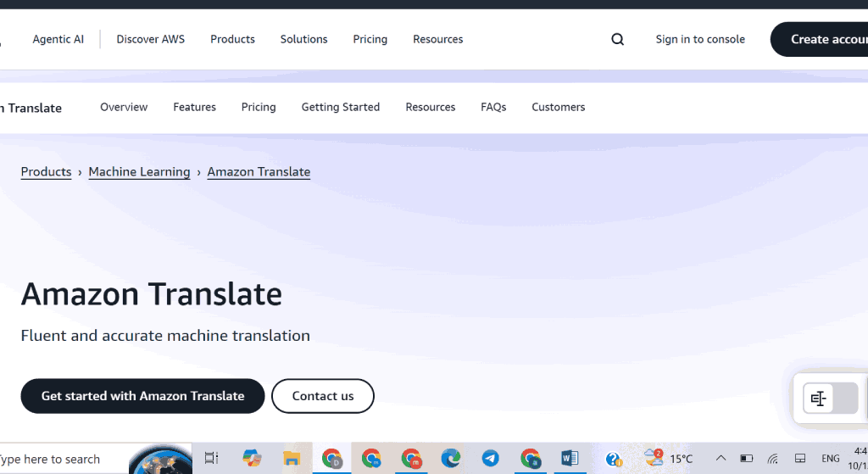Click the battery icon in system tray
Screen dimensions: 868x474
746,459
